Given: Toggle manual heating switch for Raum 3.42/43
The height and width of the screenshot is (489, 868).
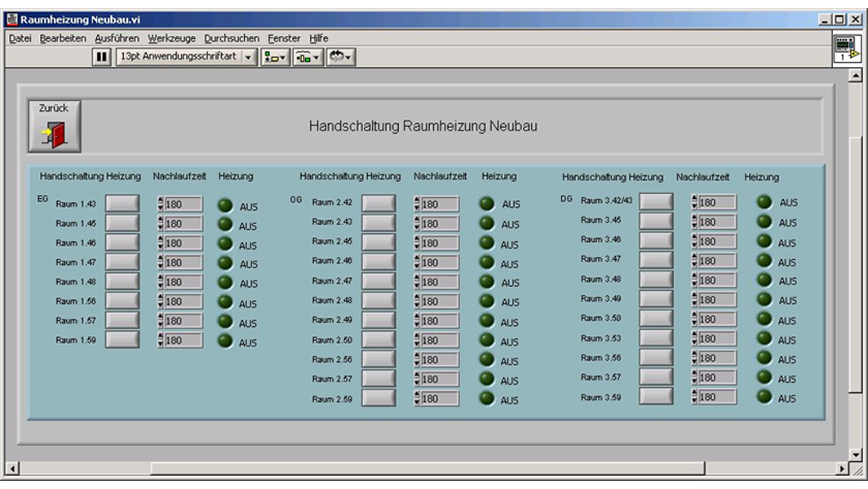Looking at the screenshot, I should 656,201.
